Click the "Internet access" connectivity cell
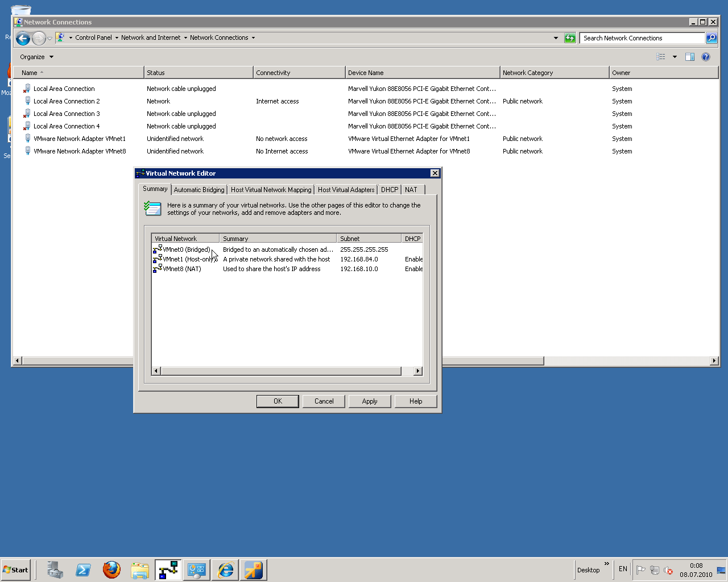 coord(278,101)
